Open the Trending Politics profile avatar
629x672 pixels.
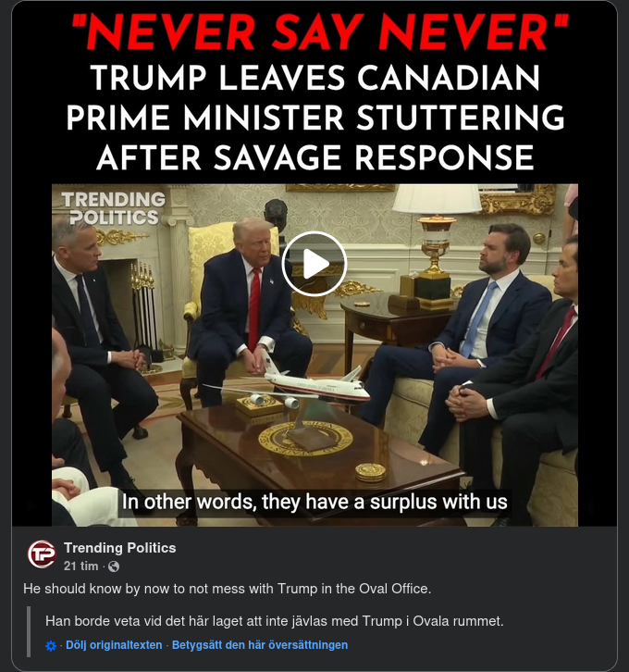(x=42, y=554)
